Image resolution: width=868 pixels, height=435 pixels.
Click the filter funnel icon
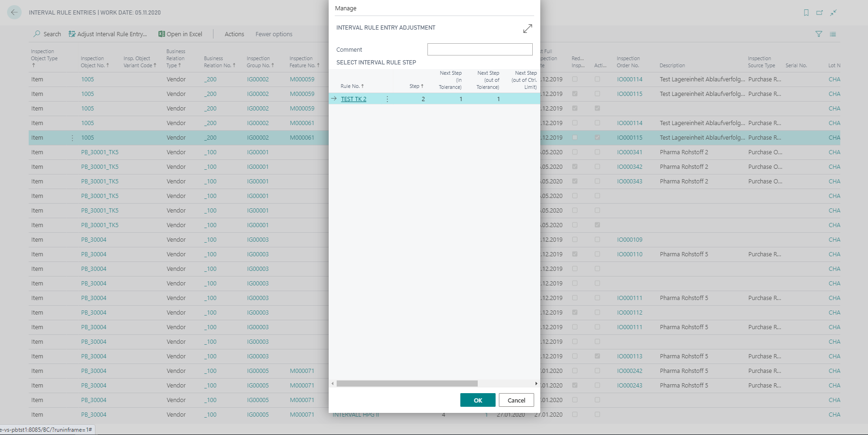[x=819, y=34]
